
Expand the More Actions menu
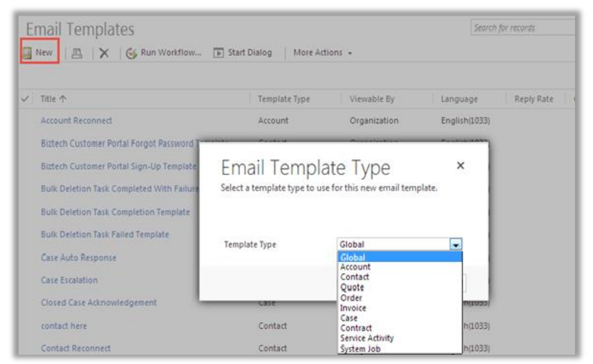coord(323,53)
